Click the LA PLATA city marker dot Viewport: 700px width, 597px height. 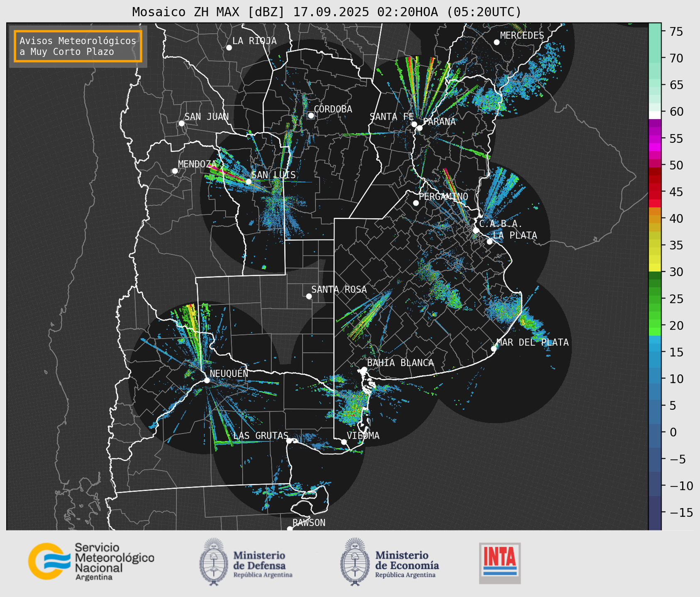tap(490, 242)
